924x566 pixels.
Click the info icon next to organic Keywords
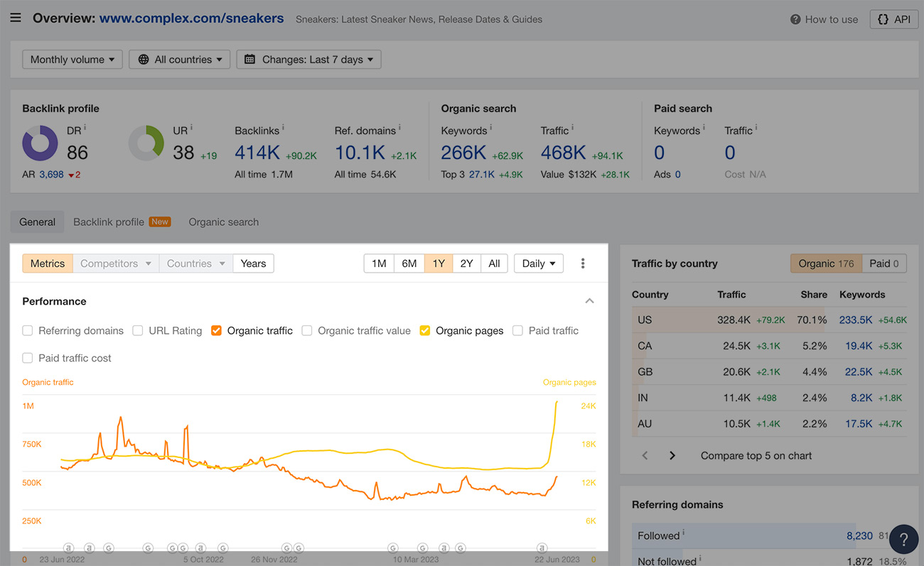point(490,128)
